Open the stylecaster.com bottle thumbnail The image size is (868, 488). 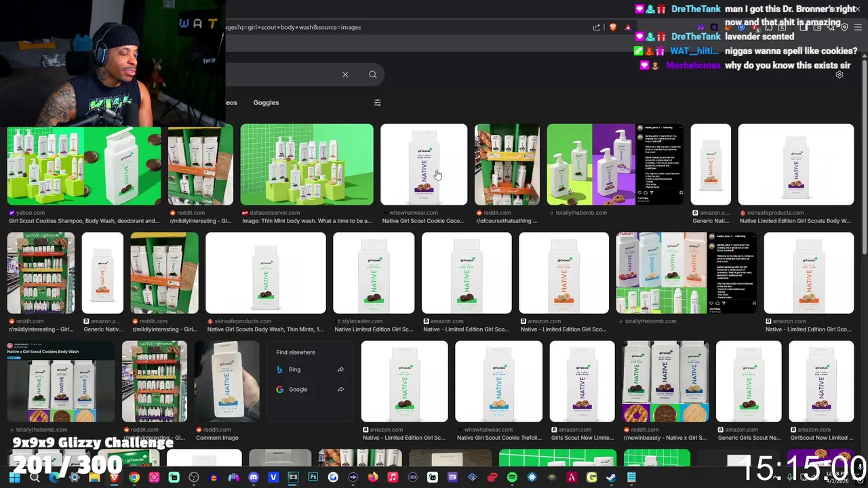pyautogui.click(x=374, y=273)
